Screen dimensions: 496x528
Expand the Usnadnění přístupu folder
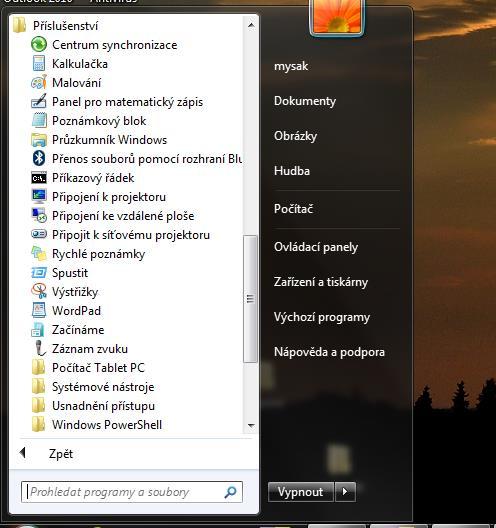click(x=93, y=406)
